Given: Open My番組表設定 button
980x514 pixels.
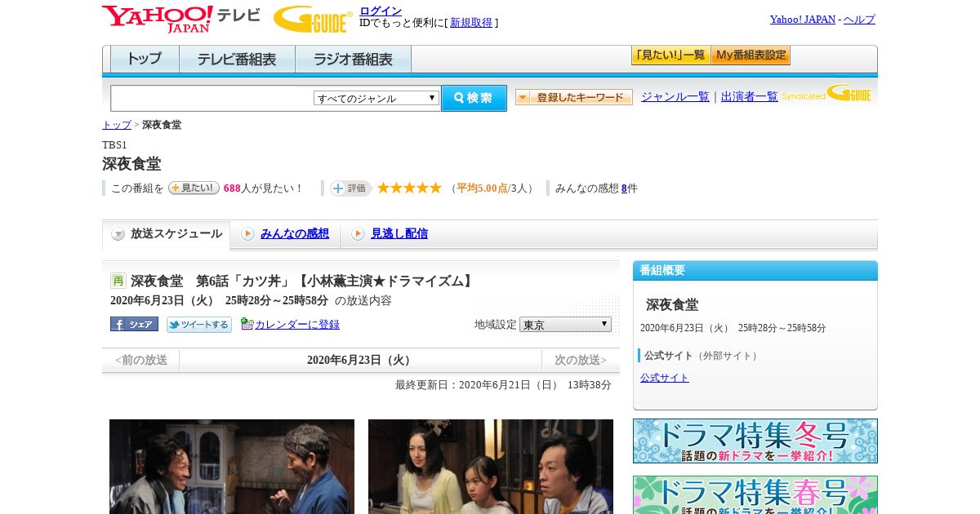Looking at the screenshot, I should [751, 55].
